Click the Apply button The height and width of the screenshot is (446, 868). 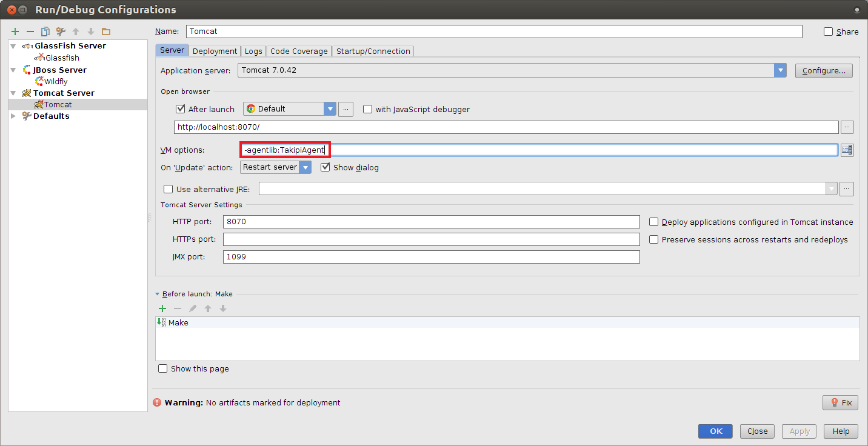[800, 431]
